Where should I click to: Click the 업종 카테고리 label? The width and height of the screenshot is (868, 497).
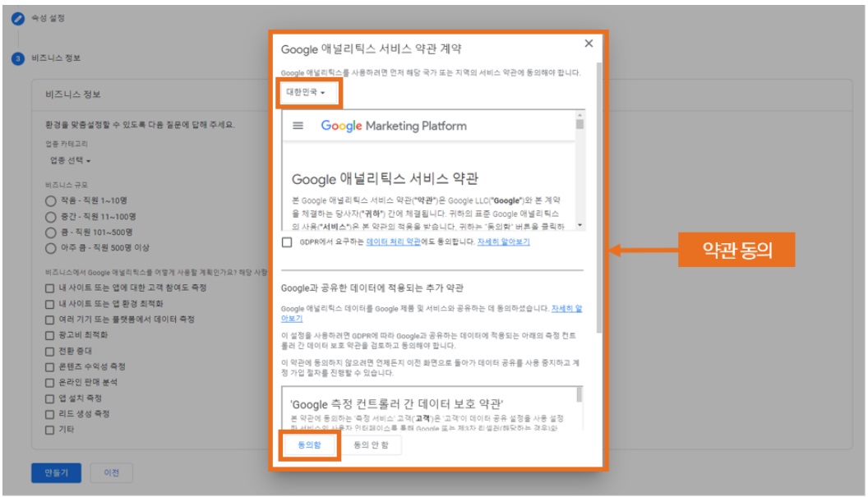(x=67, y=144)
